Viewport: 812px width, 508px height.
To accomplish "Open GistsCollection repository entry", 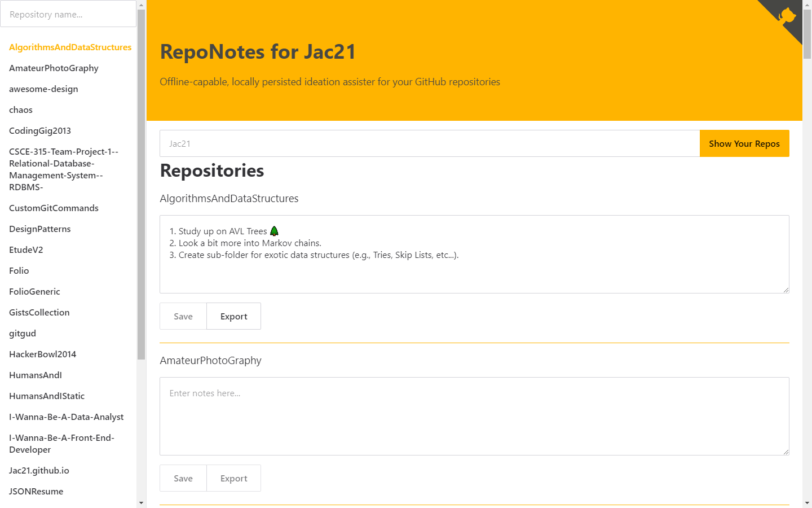I will tap(39, 313).
